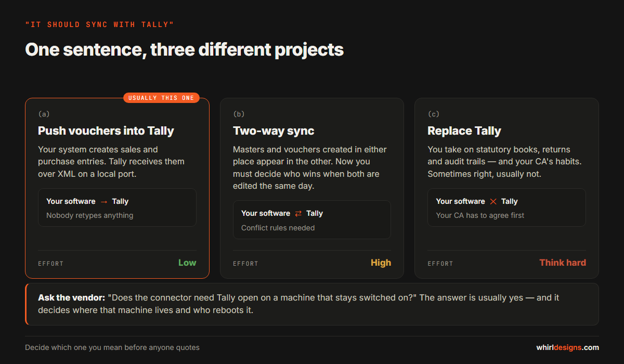624x364 pixels.
Task: Click the "(b)" card label
Action: (x=239, y=114)
